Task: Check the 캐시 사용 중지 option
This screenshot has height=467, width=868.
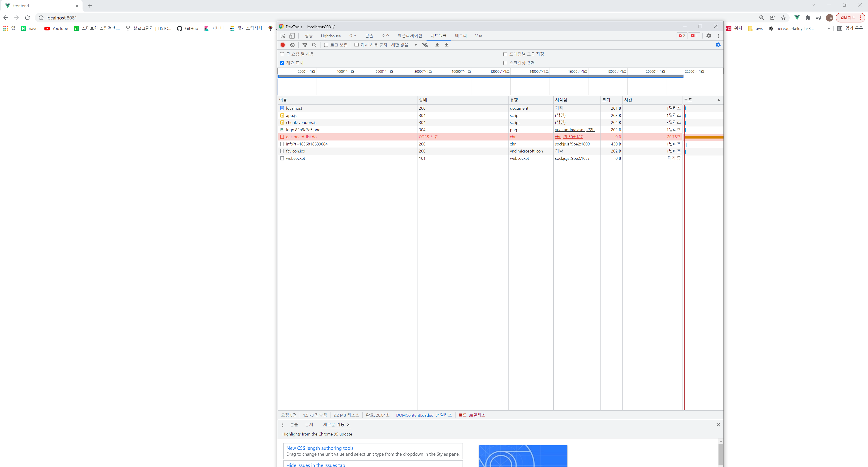Action: (x=356, y=45)
